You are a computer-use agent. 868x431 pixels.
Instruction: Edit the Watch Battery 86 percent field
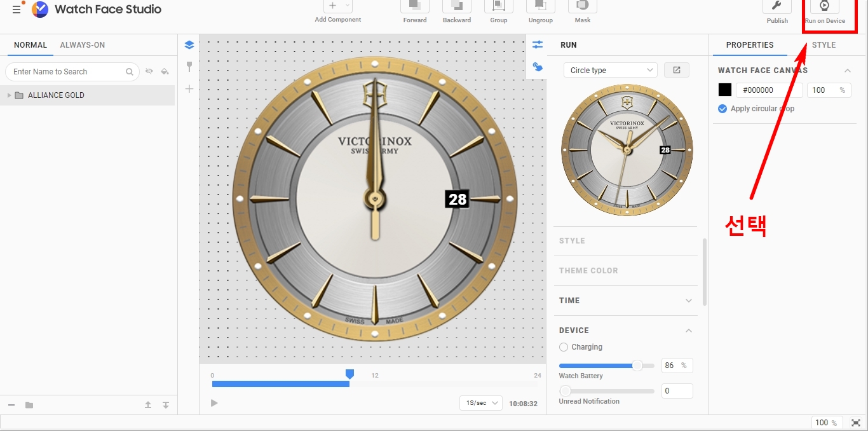click(677, 366)
